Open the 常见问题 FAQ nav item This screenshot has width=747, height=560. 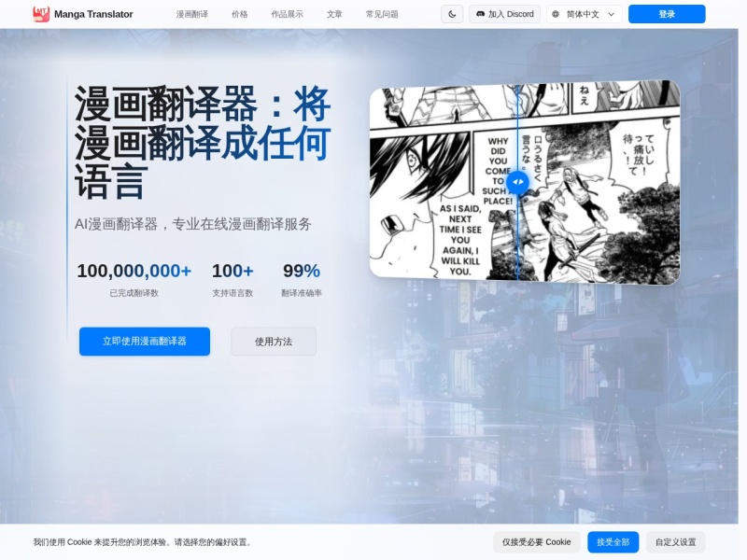pyautogui.click(x=382, y=14)
